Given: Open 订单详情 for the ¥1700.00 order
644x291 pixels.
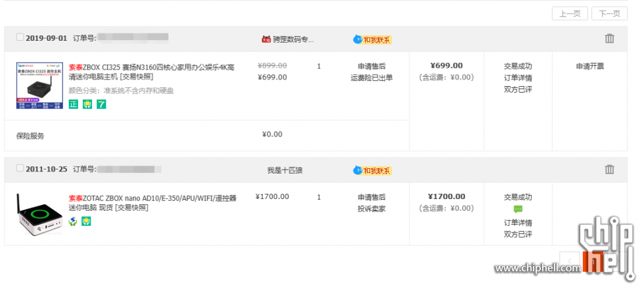Looking at the screenshot, I should point(518,223).
